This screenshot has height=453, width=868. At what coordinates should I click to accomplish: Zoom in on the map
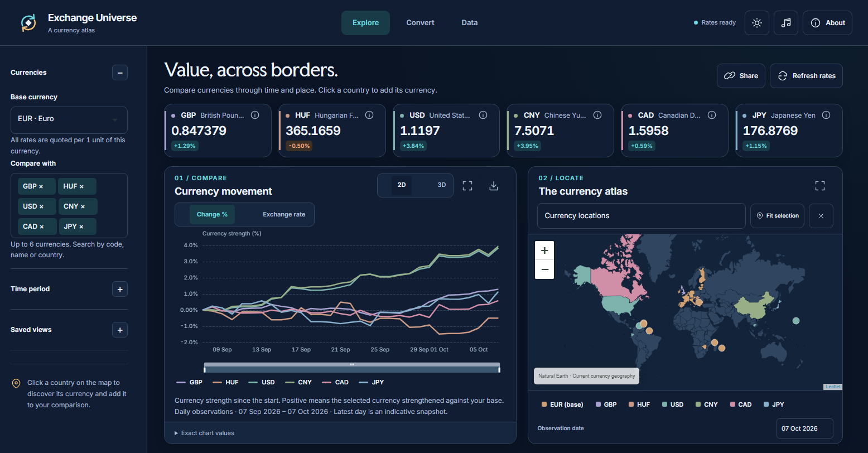[x=544, y=250]
